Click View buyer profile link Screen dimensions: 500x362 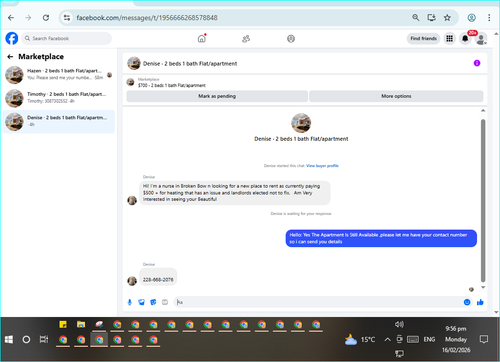tap(322, 166)
